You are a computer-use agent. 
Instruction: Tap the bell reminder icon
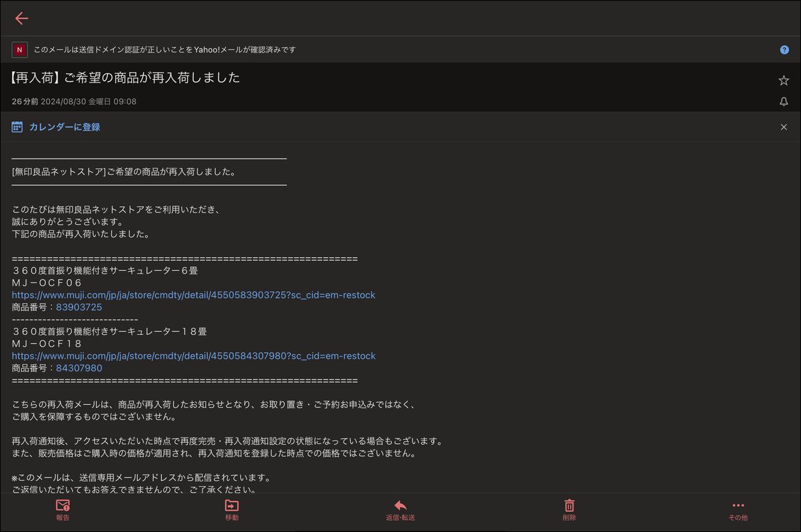coord(784,101)
